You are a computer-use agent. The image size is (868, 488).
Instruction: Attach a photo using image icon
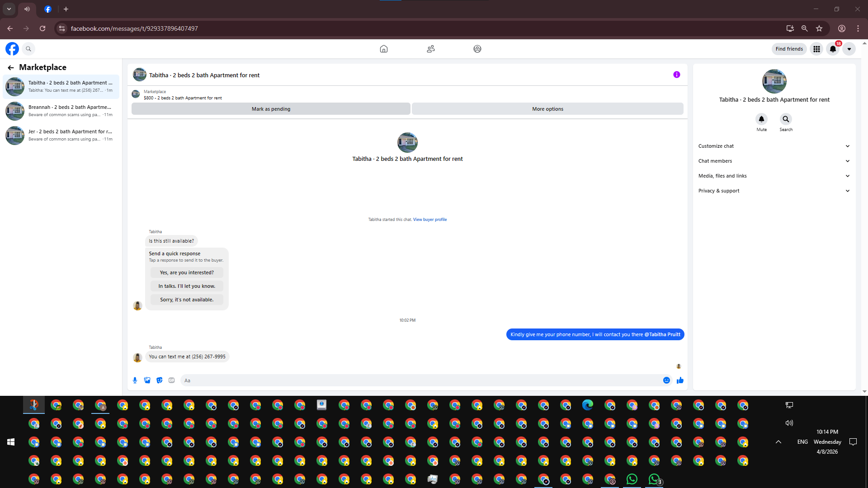click(x=147, y=380)
